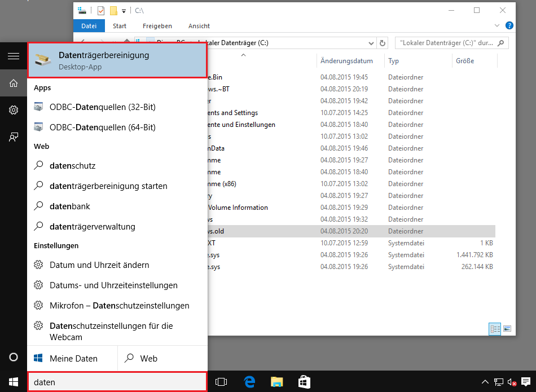Click the network icon in system tray
This screenshot has width=536, height=392.
click(x=499, y=382)
